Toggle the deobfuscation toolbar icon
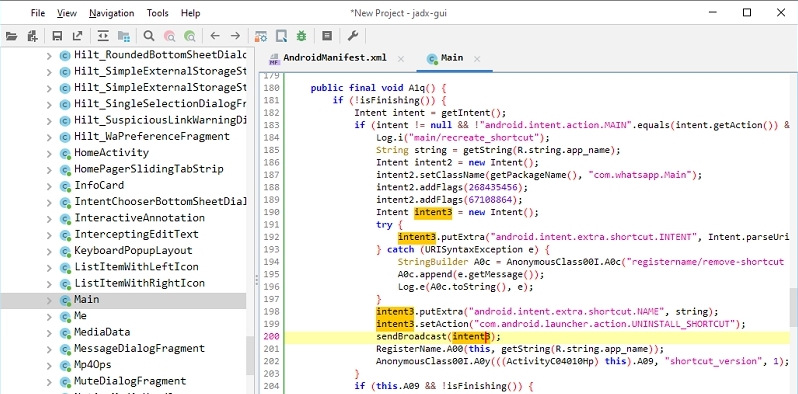Screen dimensions: 798x394 pyautogui.click(x=261, y=36)
